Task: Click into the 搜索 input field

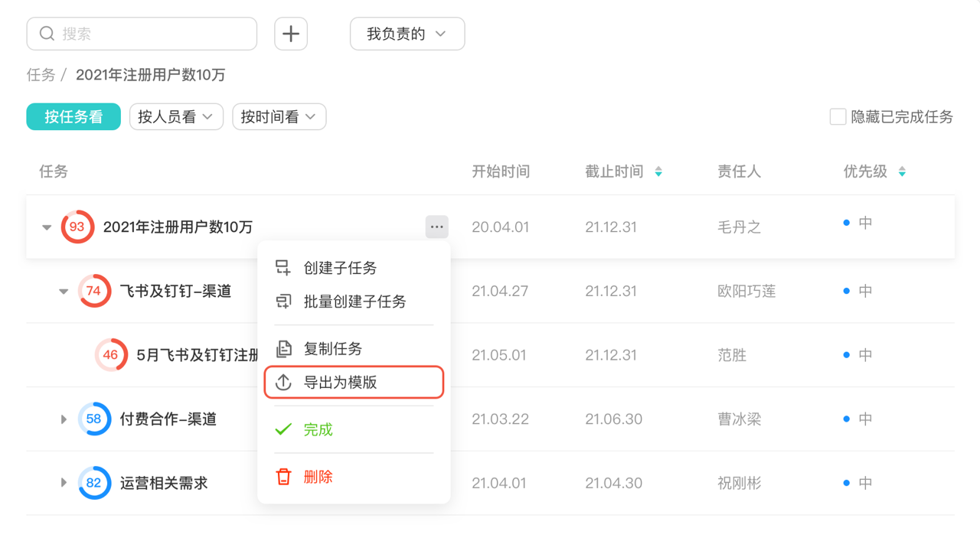Action: pos(153,34)
